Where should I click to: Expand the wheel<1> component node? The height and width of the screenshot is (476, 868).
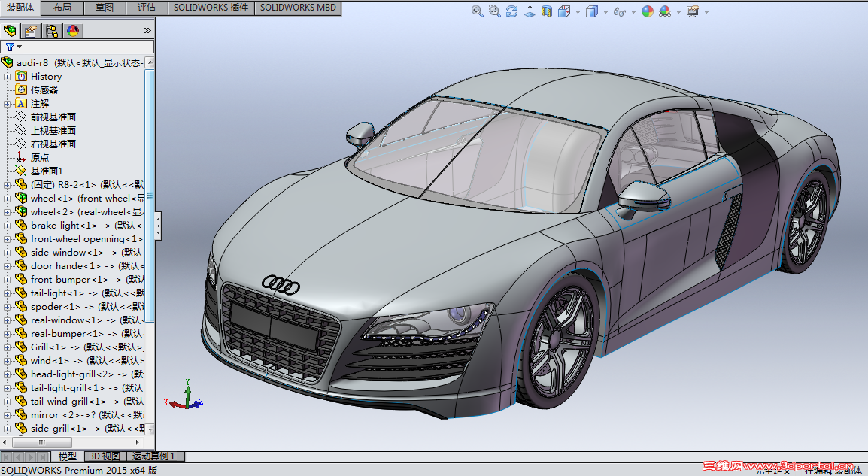click(x=8, y=199)
